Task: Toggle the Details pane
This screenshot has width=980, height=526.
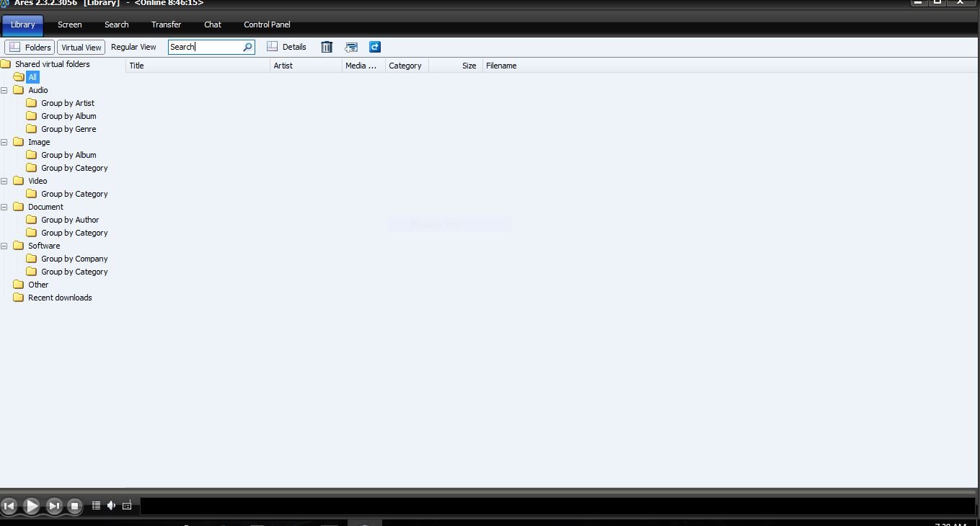Action: point(287,47)
